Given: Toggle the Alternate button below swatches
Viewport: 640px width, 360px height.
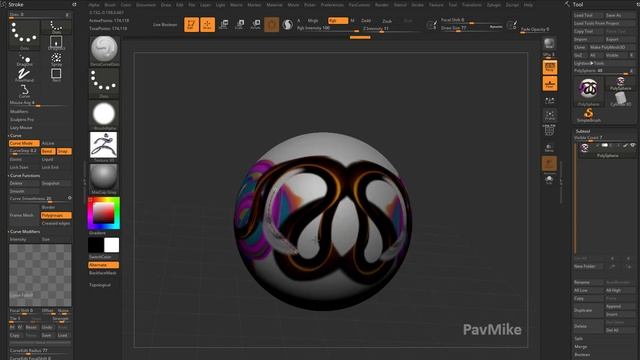Looking at the screenshot, I should pos(104,265).
